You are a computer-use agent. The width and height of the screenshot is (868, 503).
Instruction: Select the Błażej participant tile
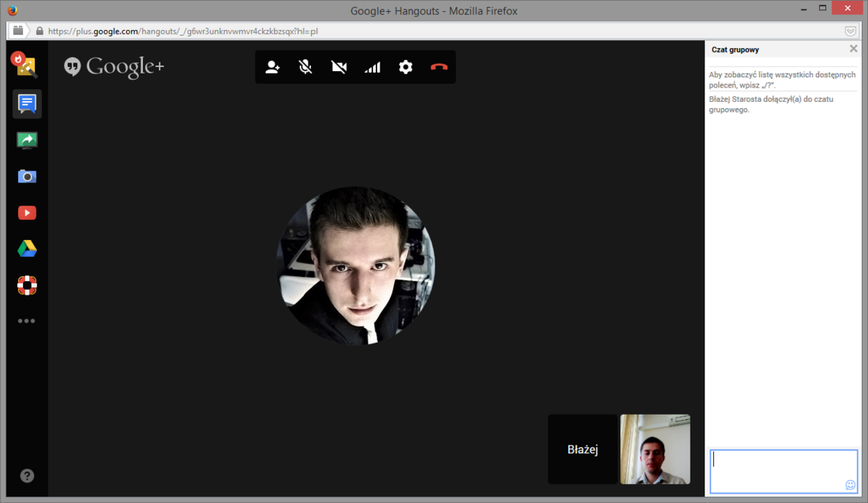(x=582, y=449)
